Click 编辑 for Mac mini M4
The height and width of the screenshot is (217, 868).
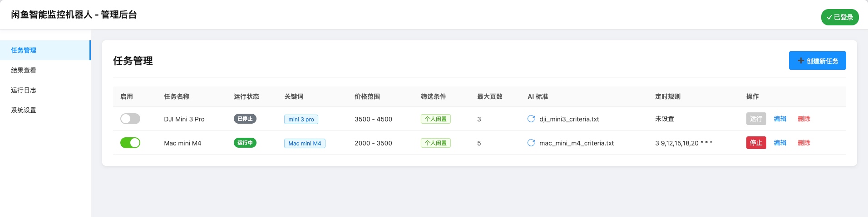coord(780,143)
